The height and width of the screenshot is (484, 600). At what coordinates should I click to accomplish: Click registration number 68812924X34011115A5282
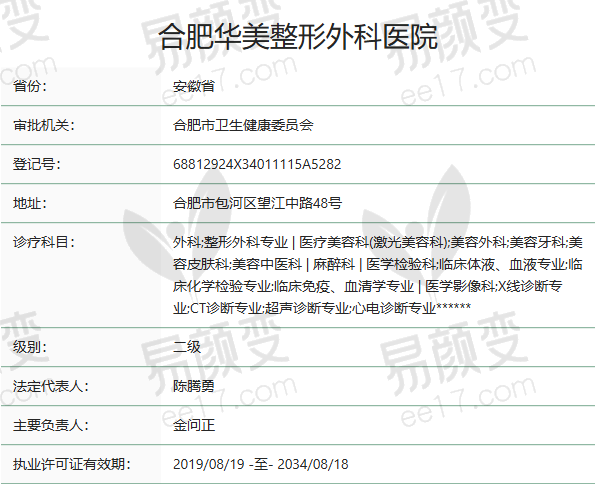point(257,164)
